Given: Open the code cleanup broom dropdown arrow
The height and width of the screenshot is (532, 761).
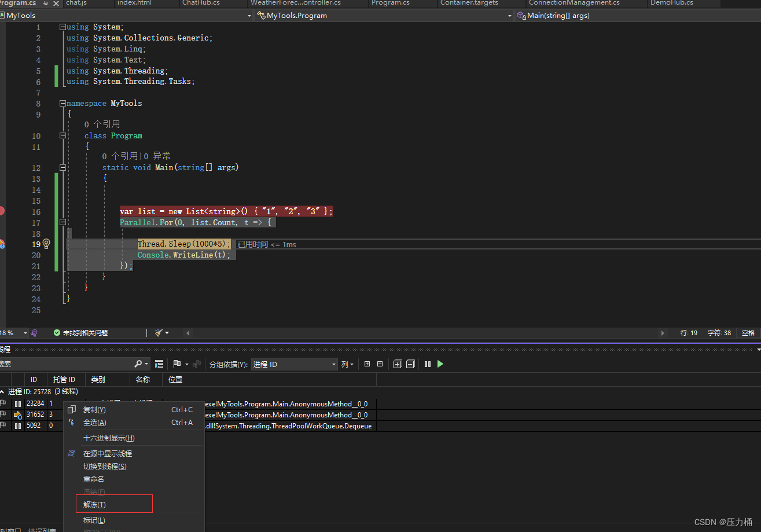Looking at the screenshot, I should [167, 333].
